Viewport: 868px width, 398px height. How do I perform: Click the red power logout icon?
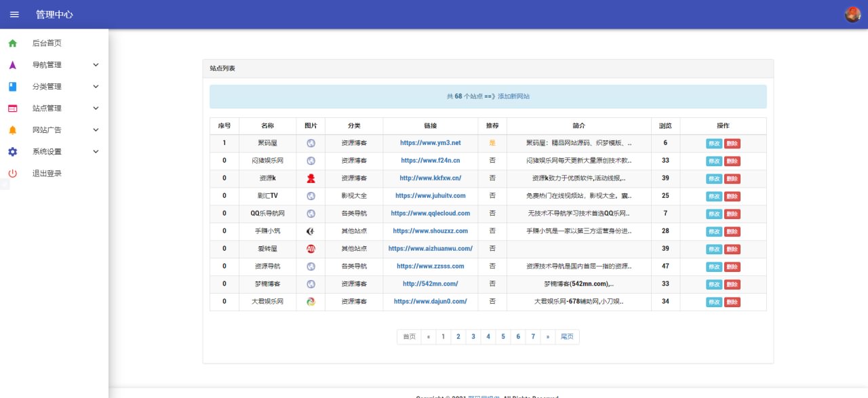(12, 174)
